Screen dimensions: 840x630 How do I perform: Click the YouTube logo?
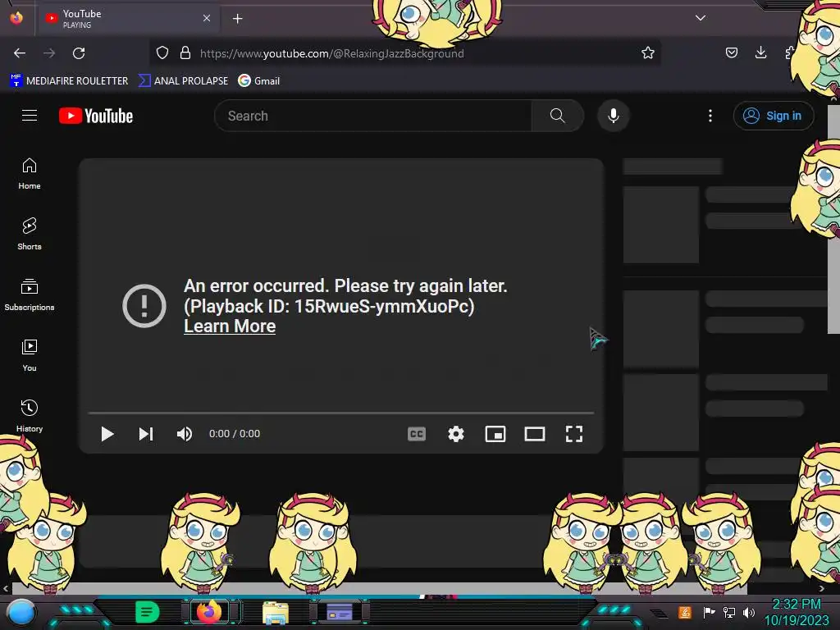coord(96,116)
